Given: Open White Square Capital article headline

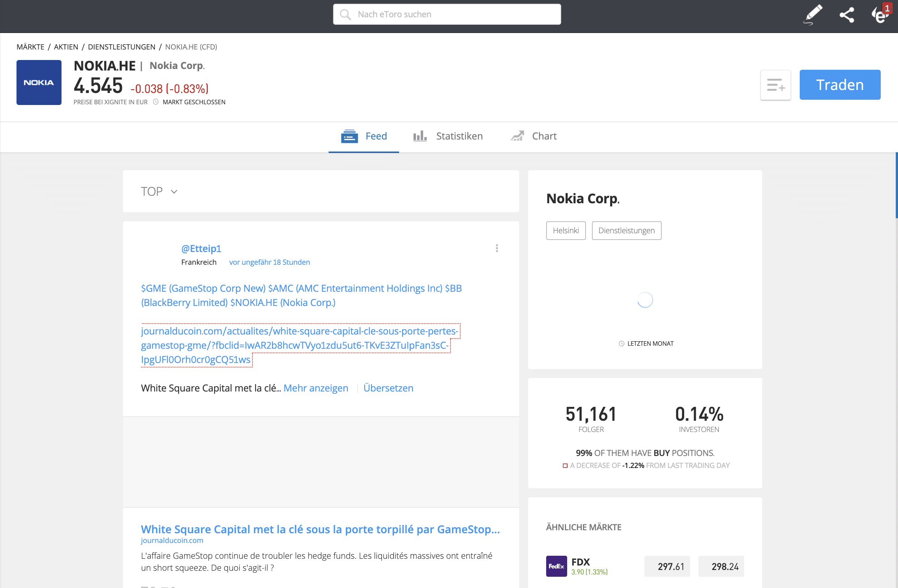Looking at the screenshot, I should click(320, 529).
